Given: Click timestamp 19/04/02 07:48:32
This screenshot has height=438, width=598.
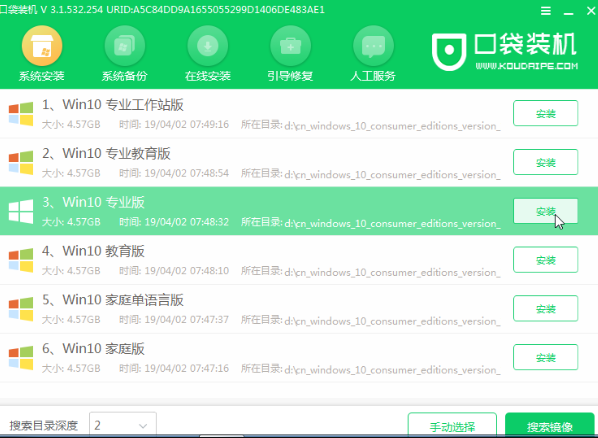Looking at the screenshot, I should pos(186,222).
